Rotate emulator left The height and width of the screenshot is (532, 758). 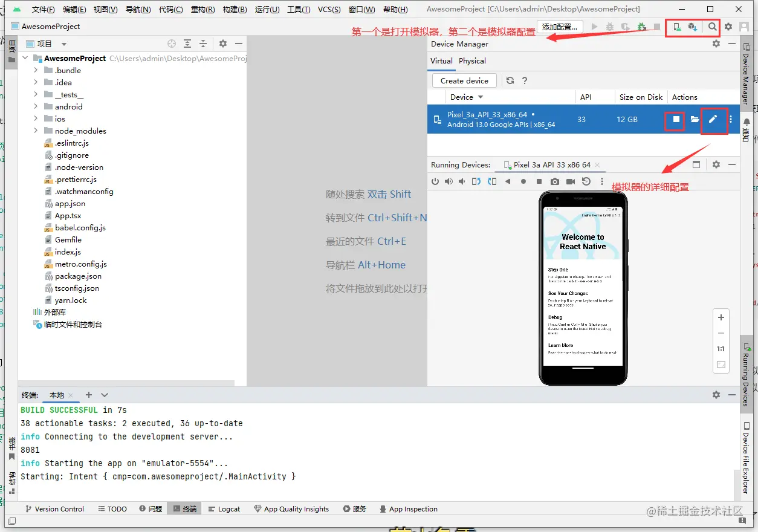click(476, 181)
